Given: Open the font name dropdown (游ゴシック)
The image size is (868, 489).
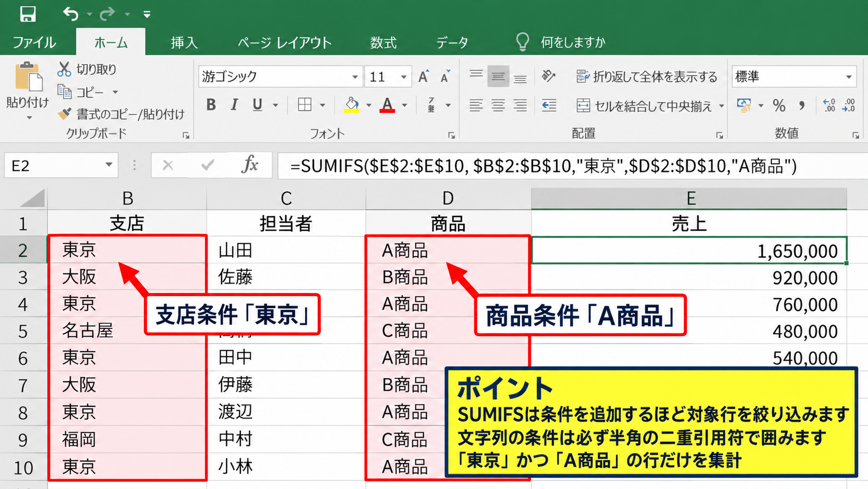Looking at the screenshot, I should point(355,77).
